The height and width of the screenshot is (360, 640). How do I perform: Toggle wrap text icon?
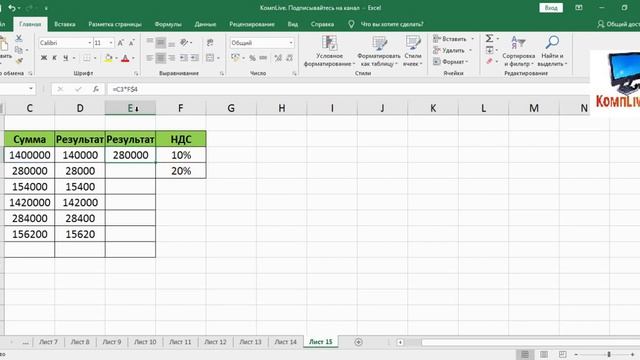click(210, 42)
